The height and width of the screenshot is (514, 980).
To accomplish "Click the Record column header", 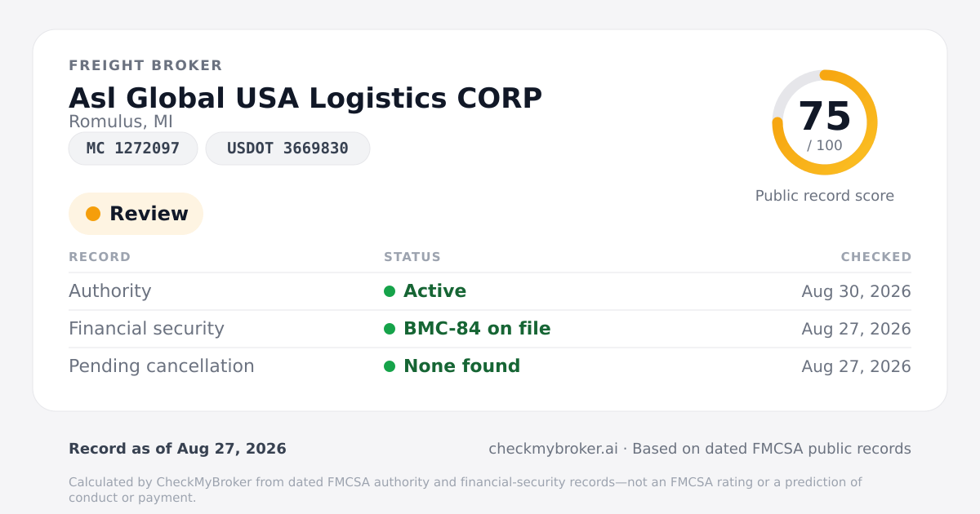I will (100, 257).
